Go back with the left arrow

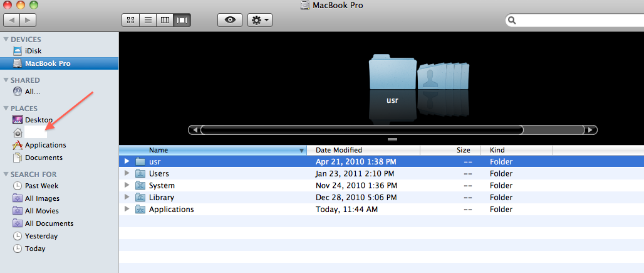(x=12, y=20)
